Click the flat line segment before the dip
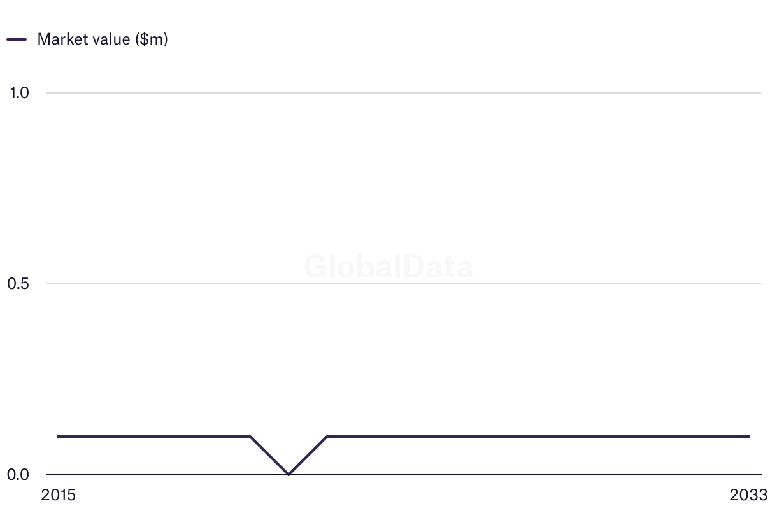This screenshot has height=532, width=777. (x=154, y=437)
